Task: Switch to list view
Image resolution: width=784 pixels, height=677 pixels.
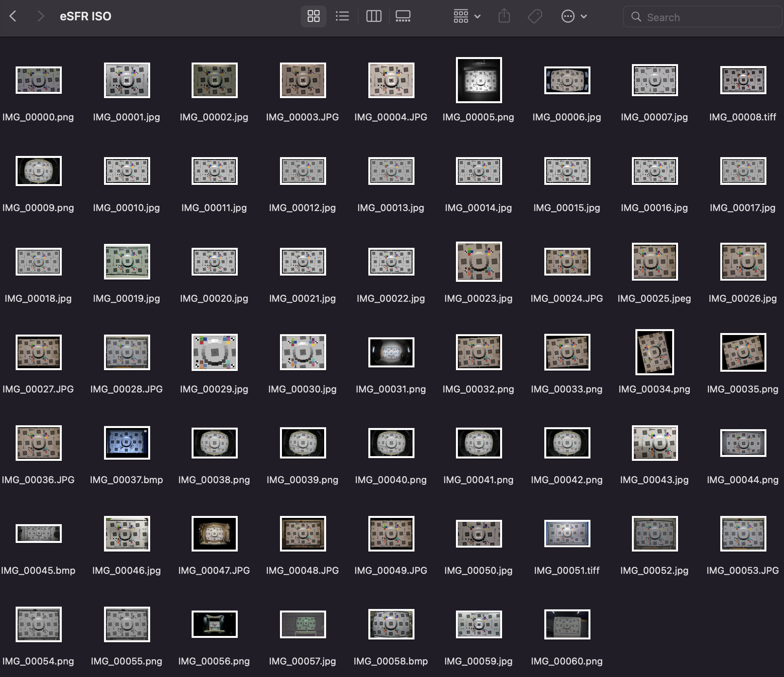Action: pos(342,16)
